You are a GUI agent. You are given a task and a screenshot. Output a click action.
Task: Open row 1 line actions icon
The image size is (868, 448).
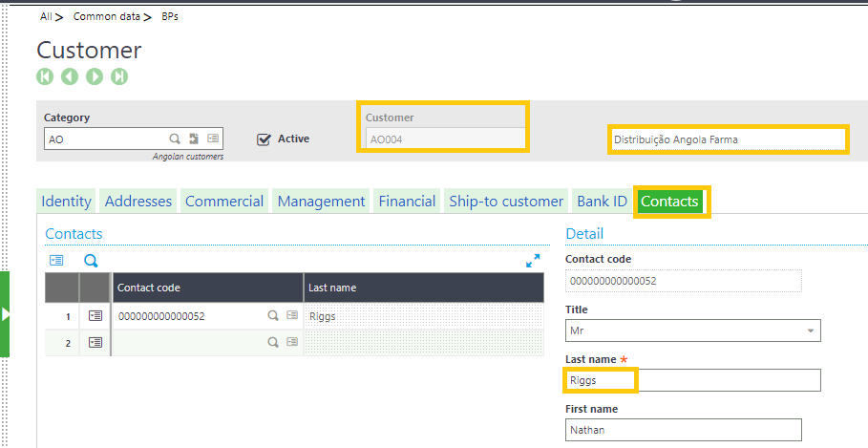click(x=95, y=315)
